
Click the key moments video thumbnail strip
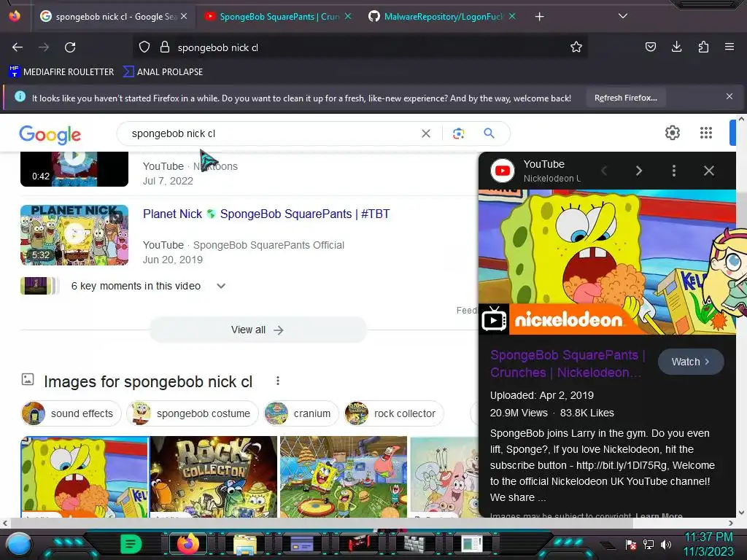coord(39,286)
